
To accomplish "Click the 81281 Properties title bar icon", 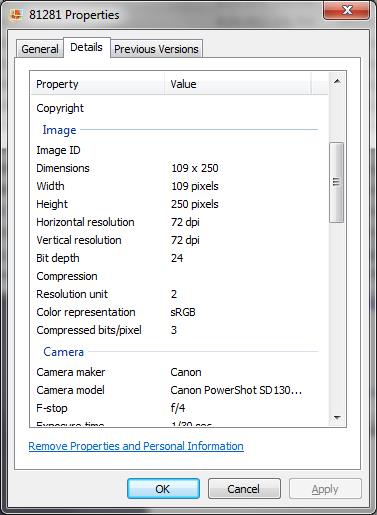I will 16,15.
